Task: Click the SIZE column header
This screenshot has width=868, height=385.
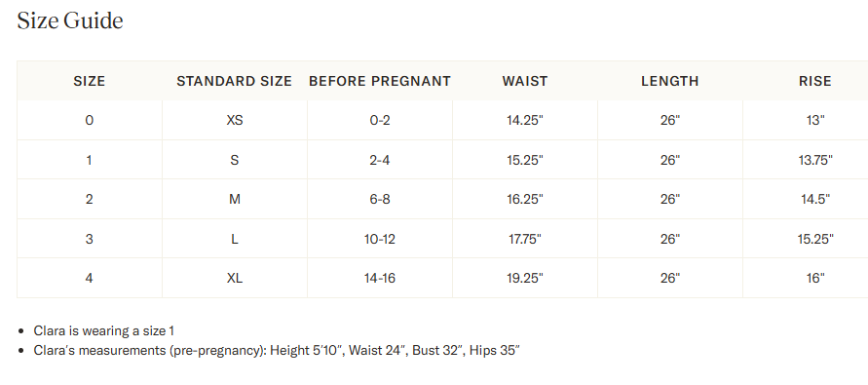Action: click(x=89, y=81)
